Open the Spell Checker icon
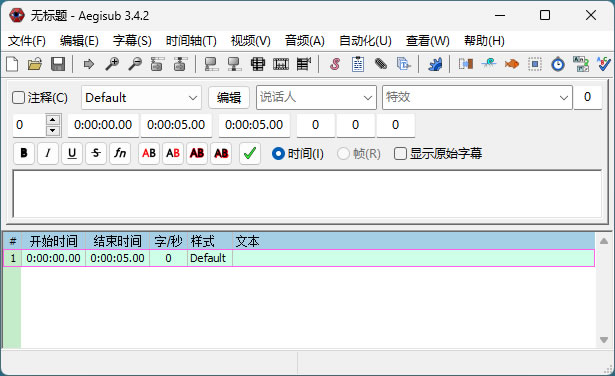The image size is (615, 376). (x=604, y=64)
